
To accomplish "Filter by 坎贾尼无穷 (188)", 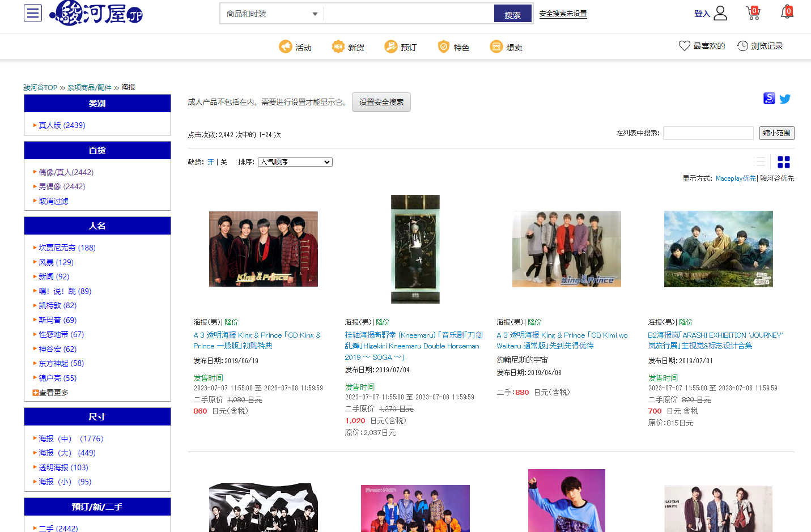I will point(67,248).
